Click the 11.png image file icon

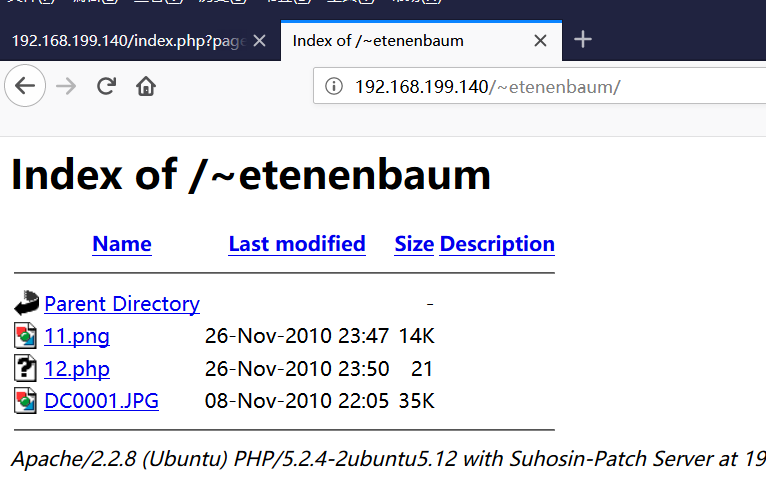[25, 335]
